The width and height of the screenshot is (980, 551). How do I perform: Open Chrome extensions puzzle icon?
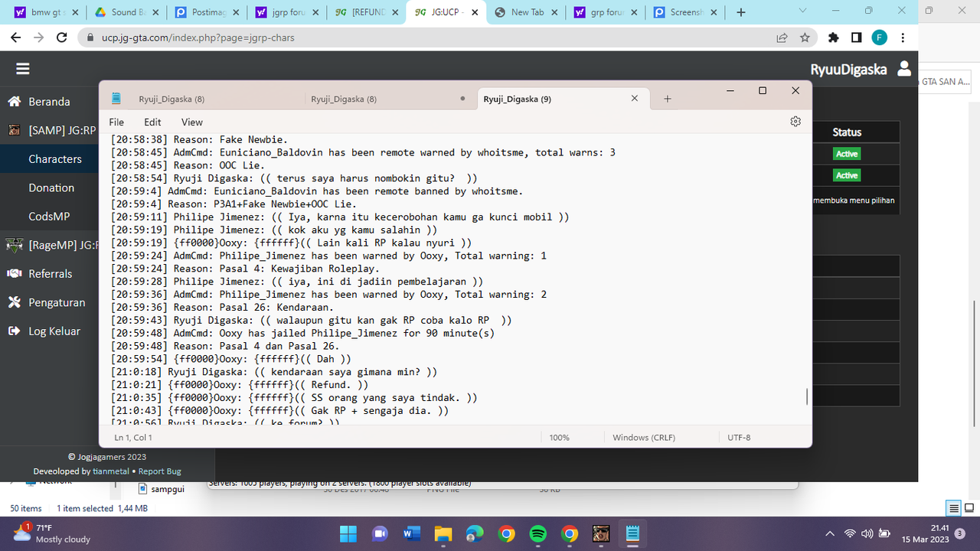click(x=834, y=37)
